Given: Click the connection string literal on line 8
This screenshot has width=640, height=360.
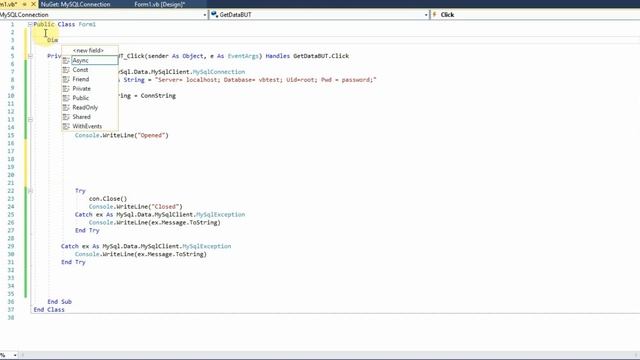Looking at the screenshot, I should click(x=266, y=80).
